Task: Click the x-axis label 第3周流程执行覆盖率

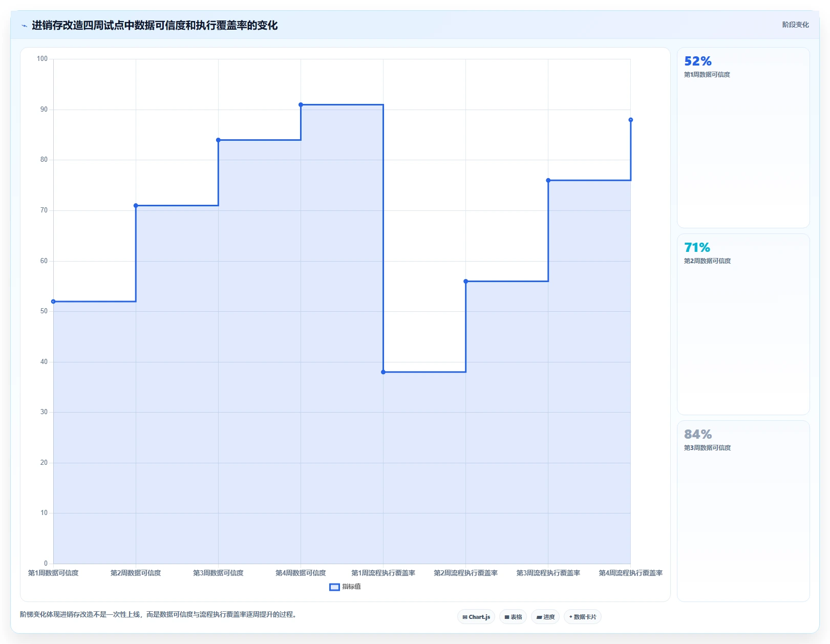Action: click(548, 573)
